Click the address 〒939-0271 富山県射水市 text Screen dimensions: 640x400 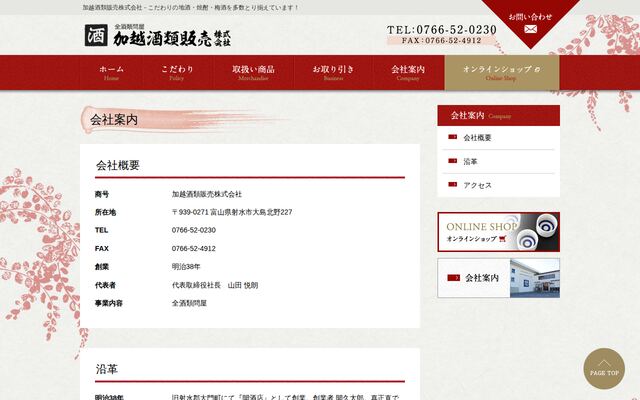[x=232, y=212]
